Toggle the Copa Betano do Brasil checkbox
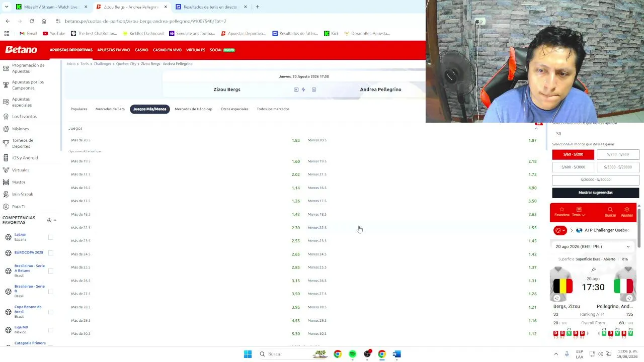This screenshot has height=362, width=644. click(50, 312)
